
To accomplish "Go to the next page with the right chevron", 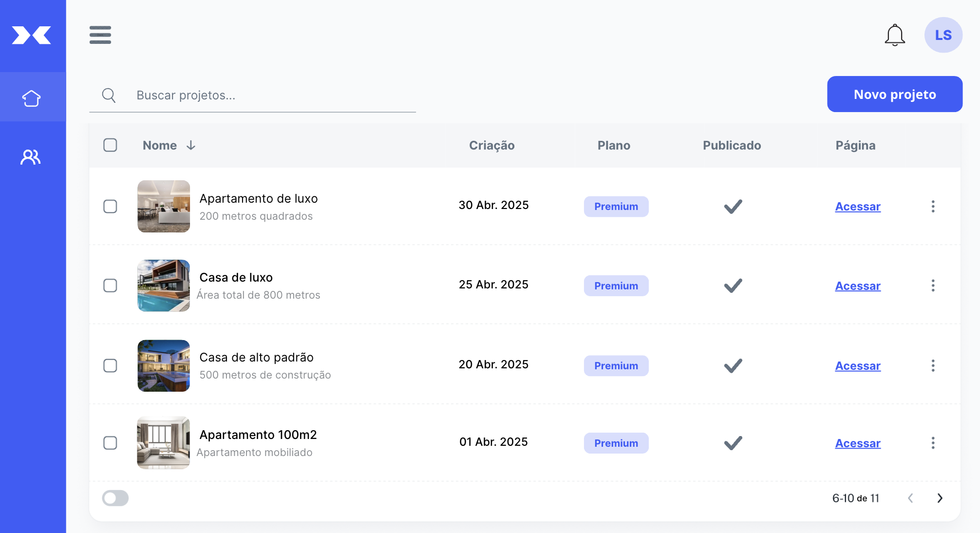I will pos(940,498).
